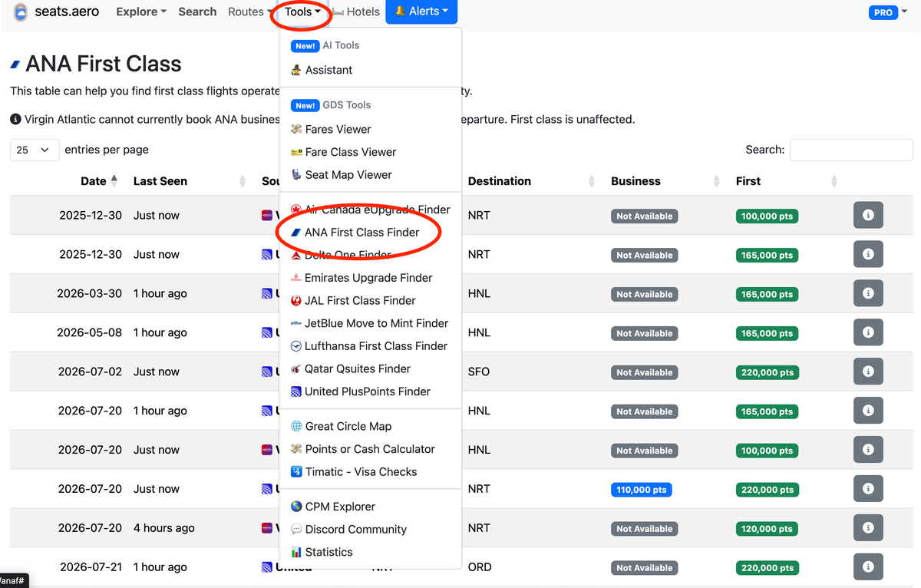Image resolution: width=921 pixels, height=588 pixels.
Task: Click info icon for 2026-07-20 HNL 100,000 pts row
Action: (868, 450)
